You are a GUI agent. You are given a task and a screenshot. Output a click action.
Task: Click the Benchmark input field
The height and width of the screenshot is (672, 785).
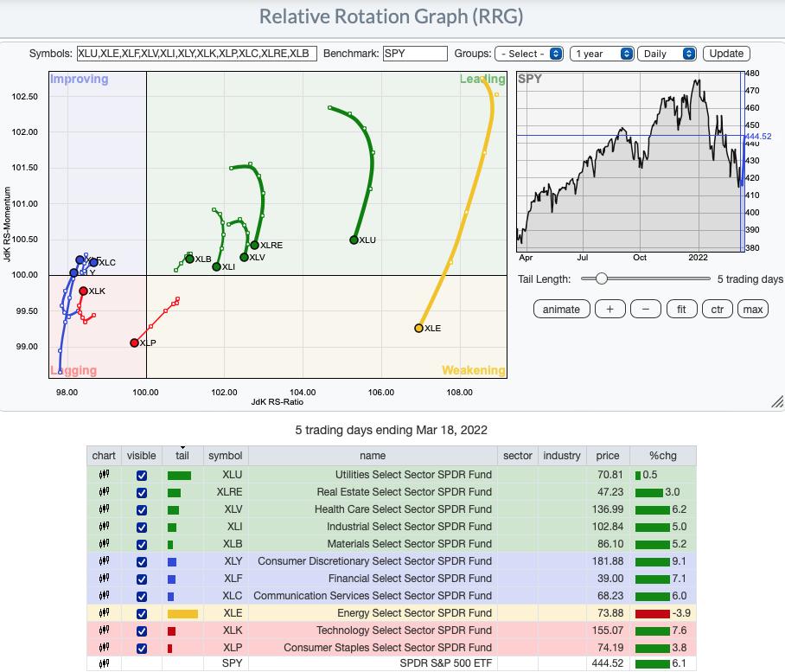point(415,54)
